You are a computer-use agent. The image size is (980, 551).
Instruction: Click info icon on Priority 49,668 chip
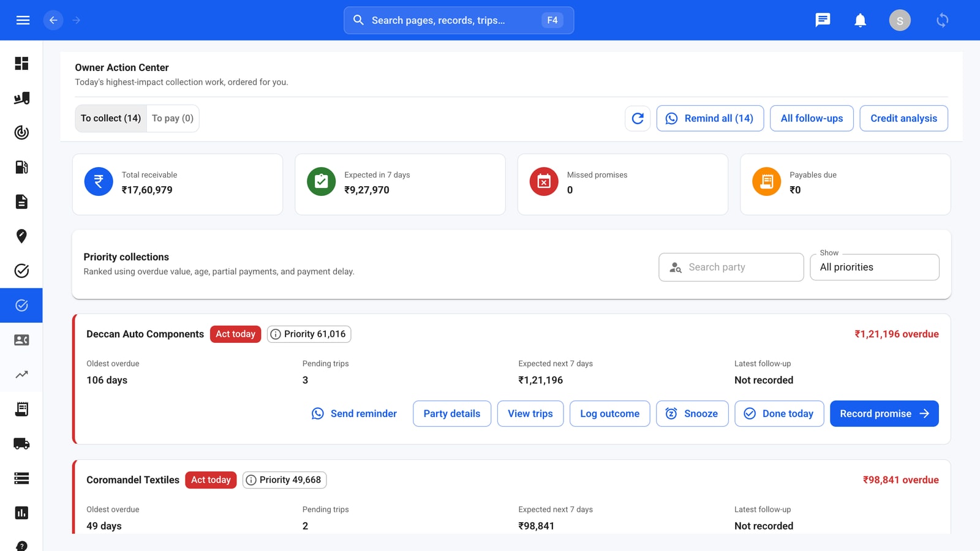tap(251, 480)
